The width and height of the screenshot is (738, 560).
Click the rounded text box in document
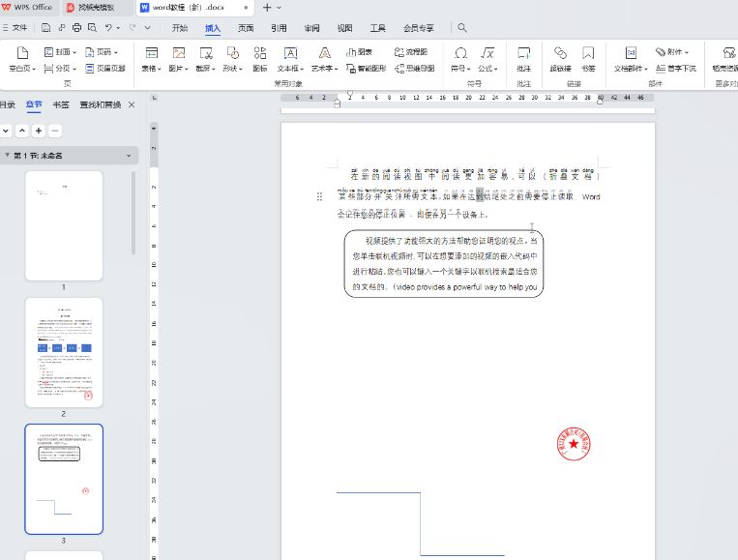444,263
